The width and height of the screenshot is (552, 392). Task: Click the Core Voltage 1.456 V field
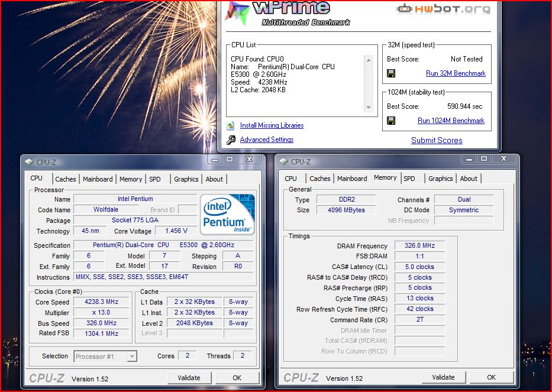176,231
